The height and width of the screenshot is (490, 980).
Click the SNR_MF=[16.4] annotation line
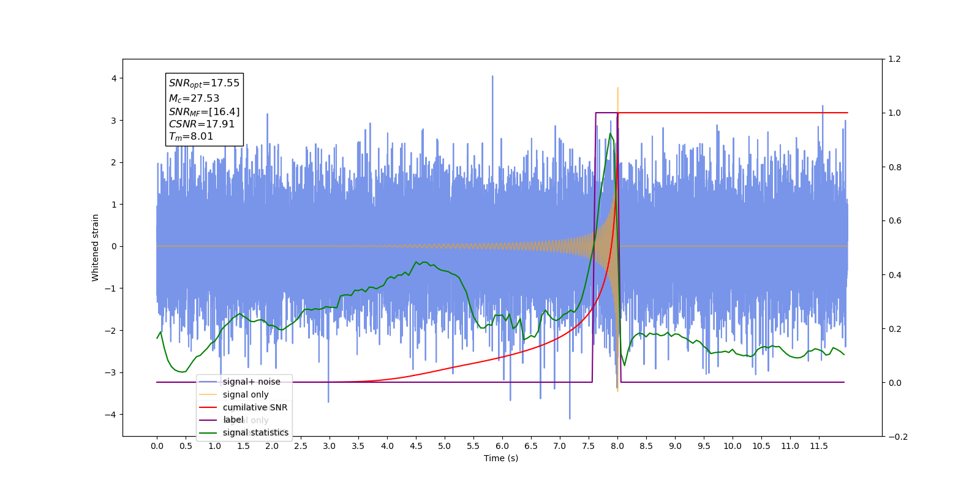coord(204,112)
